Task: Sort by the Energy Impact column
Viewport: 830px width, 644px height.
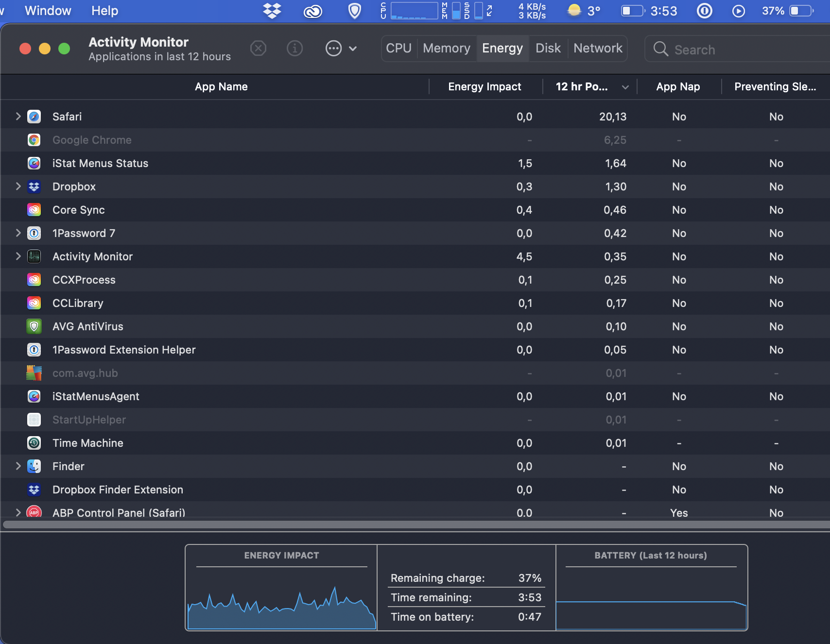Action: (484, 87)
